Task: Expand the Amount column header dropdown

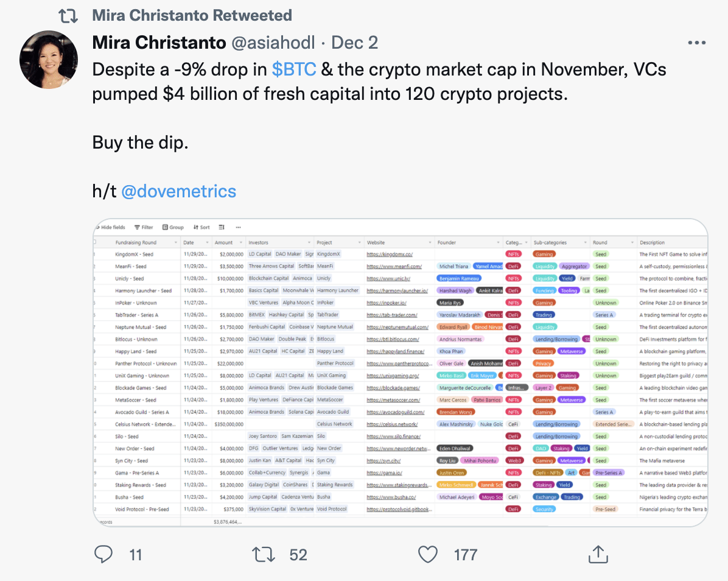Action: tap(241, 242)
